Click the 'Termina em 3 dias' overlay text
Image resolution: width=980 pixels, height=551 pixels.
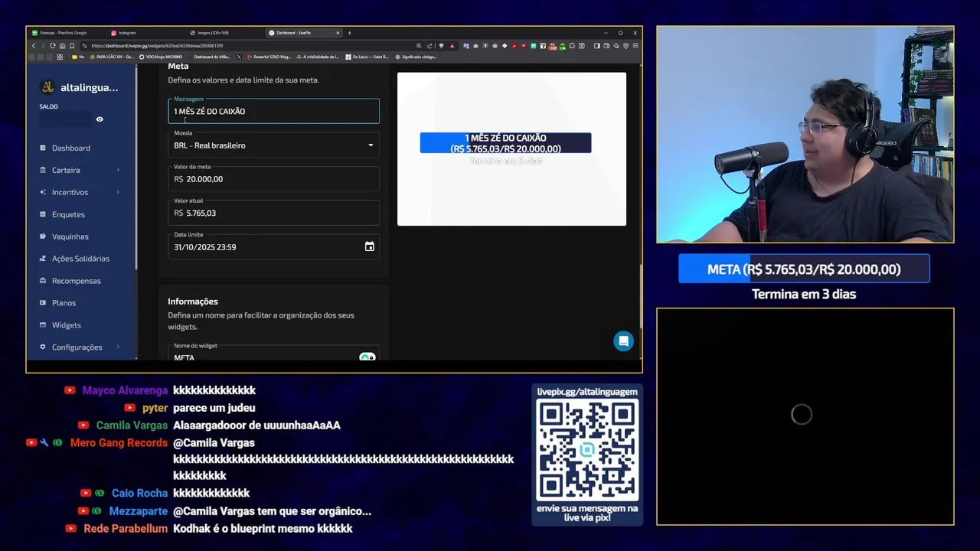pos(804,294)
